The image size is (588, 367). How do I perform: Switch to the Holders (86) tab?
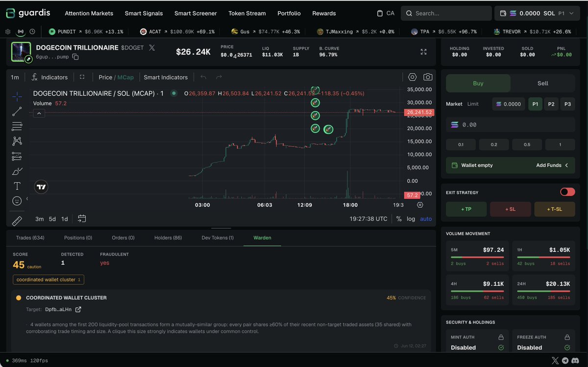pos(168,238)
